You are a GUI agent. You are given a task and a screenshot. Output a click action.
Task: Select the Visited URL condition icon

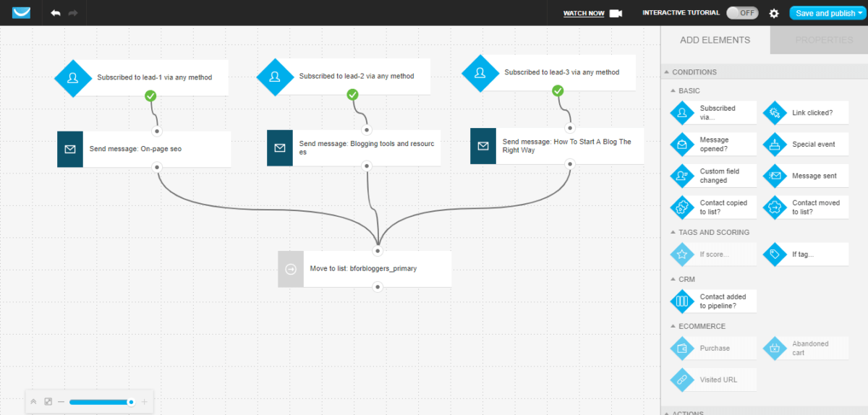coord(682,380)
